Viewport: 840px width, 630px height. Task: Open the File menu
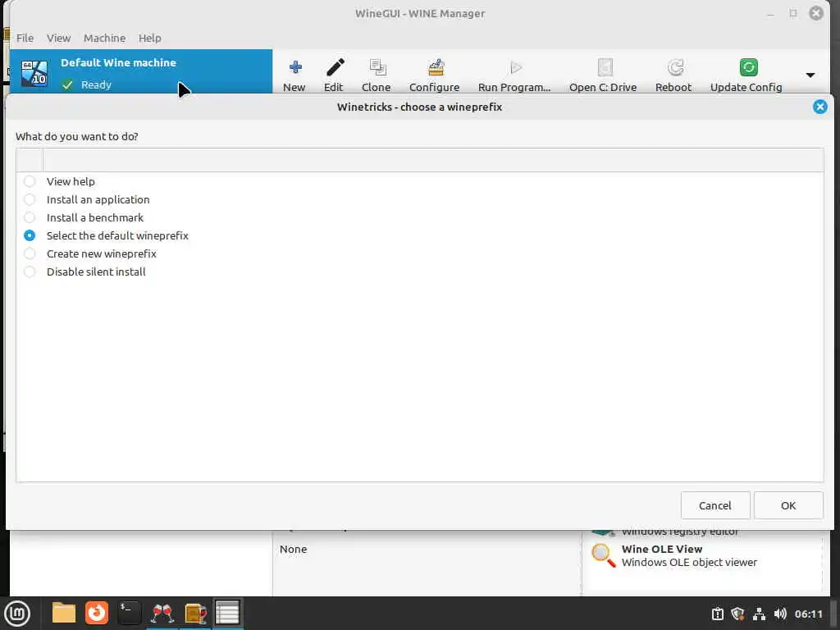pos(25,38)
